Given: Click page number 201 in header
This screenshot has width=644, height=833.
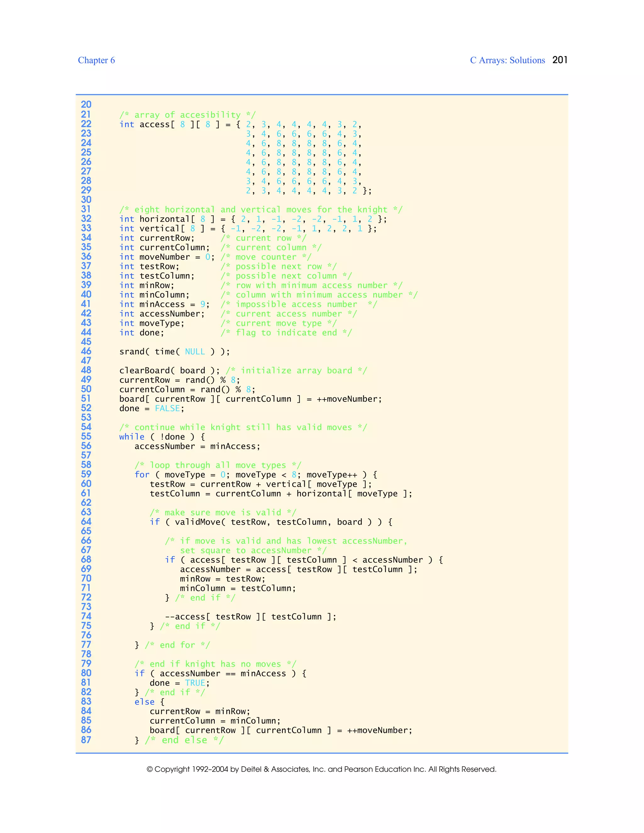Looking at the screenshot, I should point(560,60).
